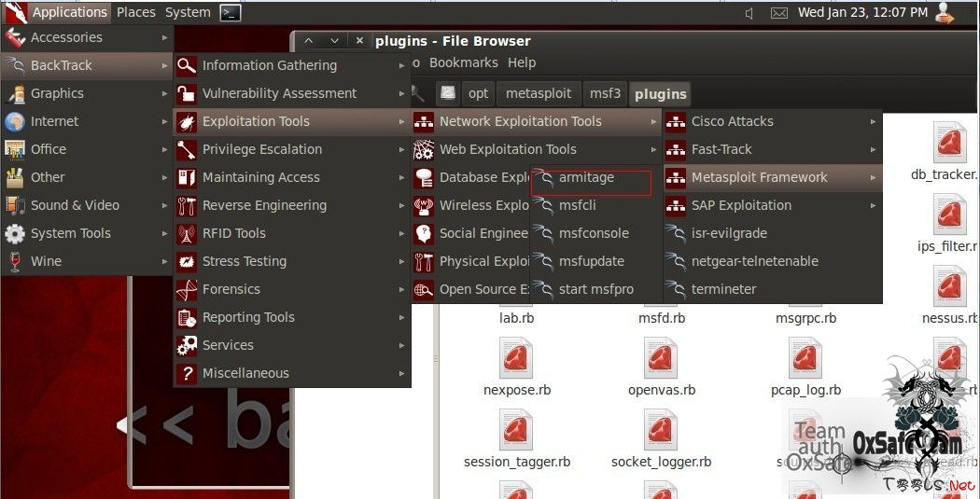Click the Cisco Attacks network icon

point(676,122)
